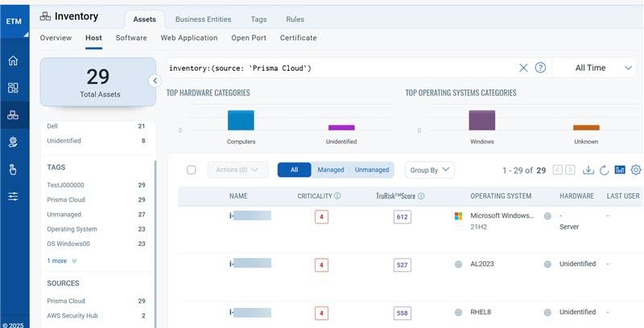Click the blue Computers bar in chart
The image size is (644, 328).
pyautogui.click(x=241, y=121)
